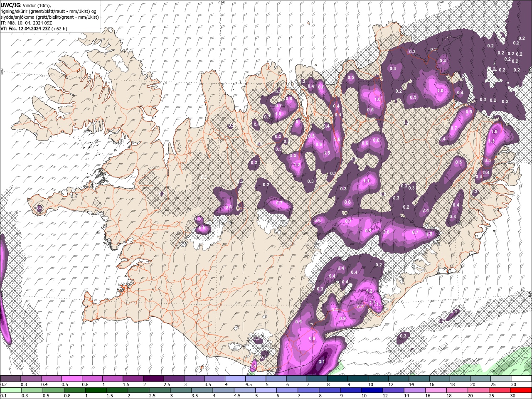Select the top-row legend swatch labeled 0.8
Screen dimensions: 532x399
[x=92, y=379]
